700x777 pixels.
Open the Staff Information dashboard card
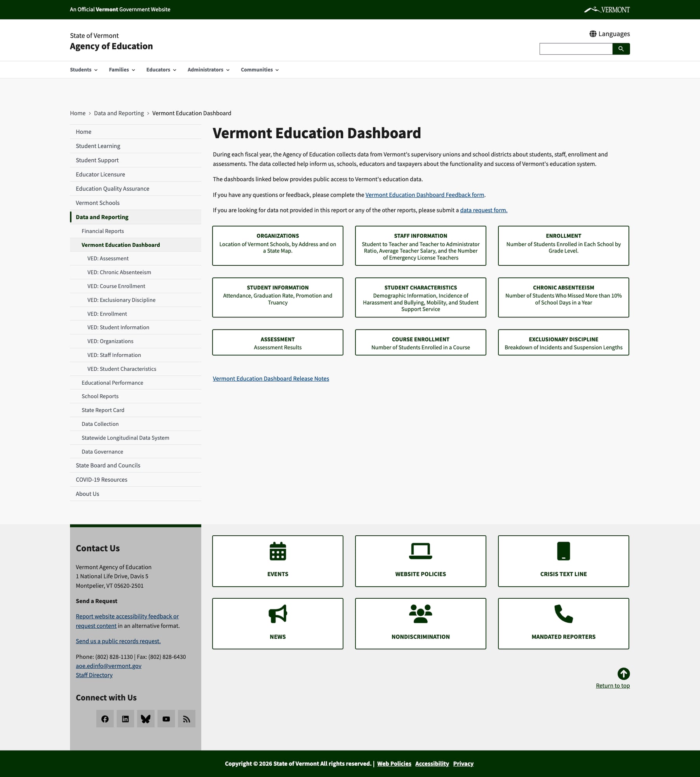tap(421, 246)
